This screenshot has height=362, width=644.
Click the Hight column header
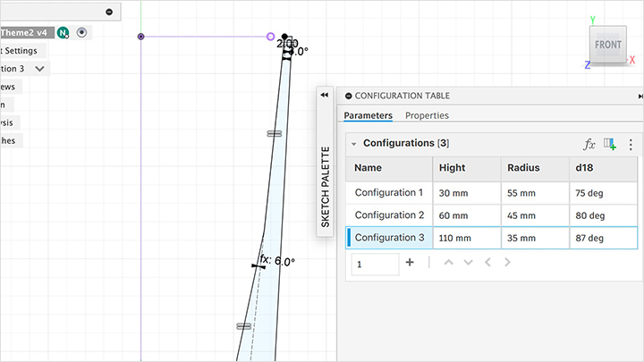pyautogui.click(x=467, y=168)
